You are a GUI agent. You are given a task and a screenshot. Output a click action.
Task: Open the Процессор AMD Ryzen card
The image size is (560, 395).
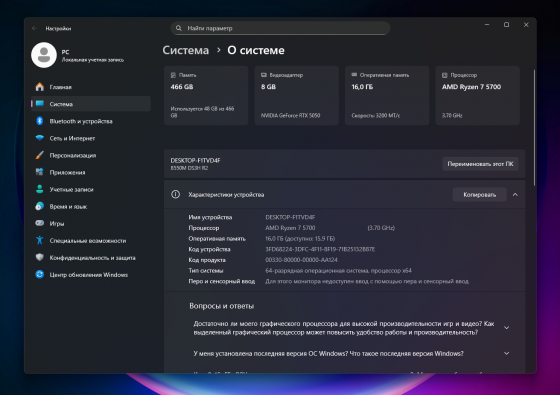[x=478, y=95]
